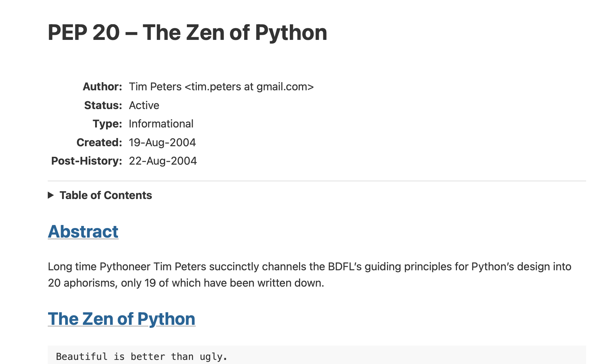Click the tim.peters at gmail.com address
Viewport: 609px width, 364px height.
pyautogui.click(x=249, y=87)
